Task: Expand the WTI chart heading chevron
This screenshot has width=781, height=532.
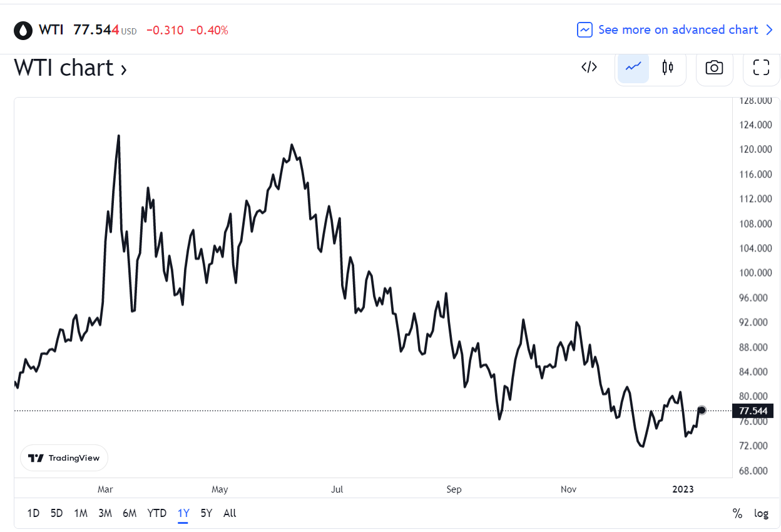Action: click(124, 69)
